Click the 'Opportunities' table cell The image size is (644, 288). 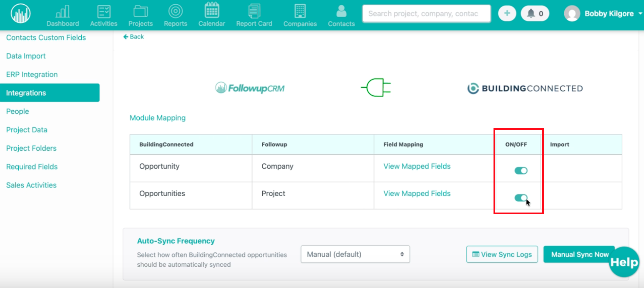[x=191, y=196]
